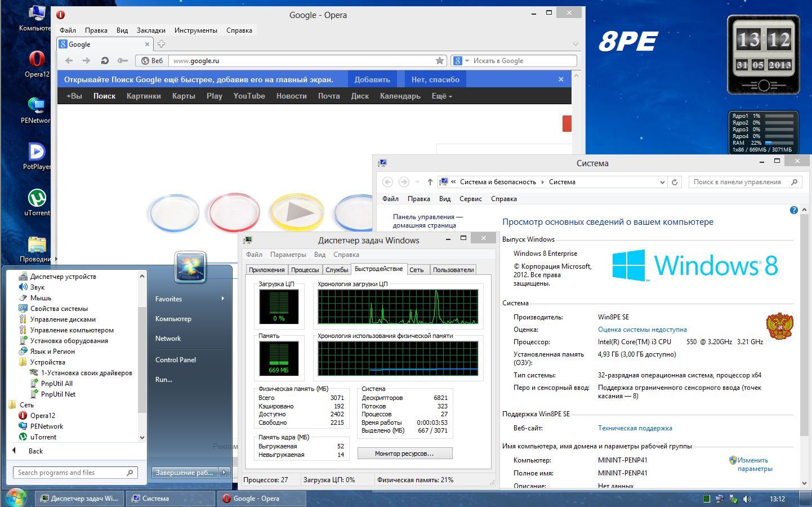Screen dimensions: 812x507
Task: Expand Favorites submenu arrow
Action: 223,299
